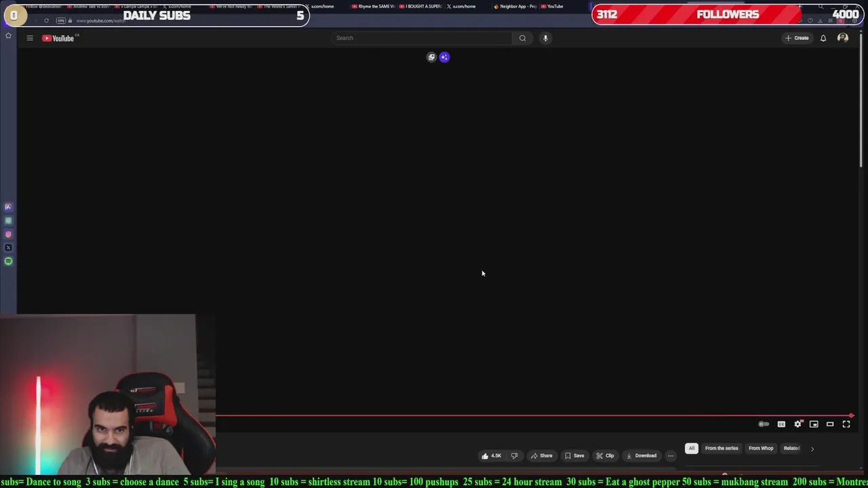Focus the YouTube Search field
This screenshot has height=488, width=868.
tap(422, 38)
